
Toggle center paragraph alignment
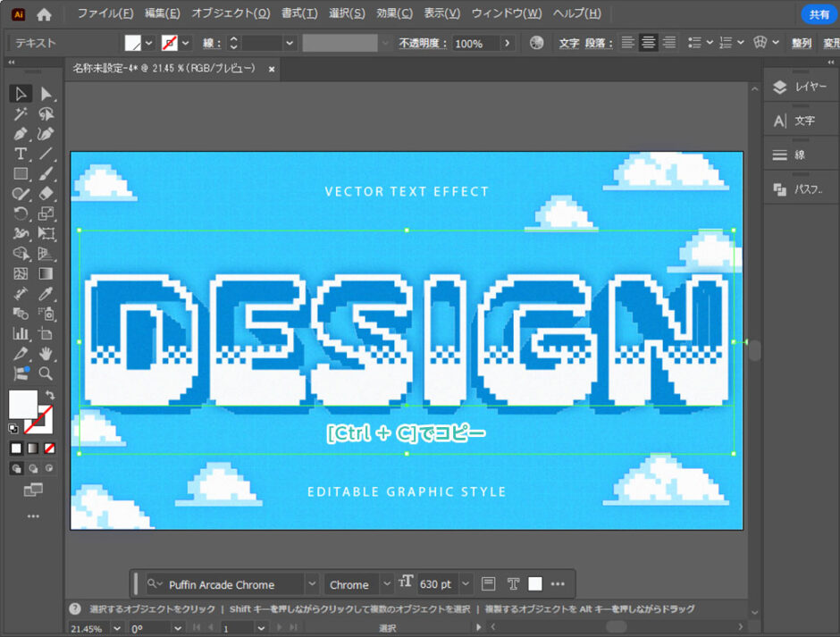tap(648, 43)
